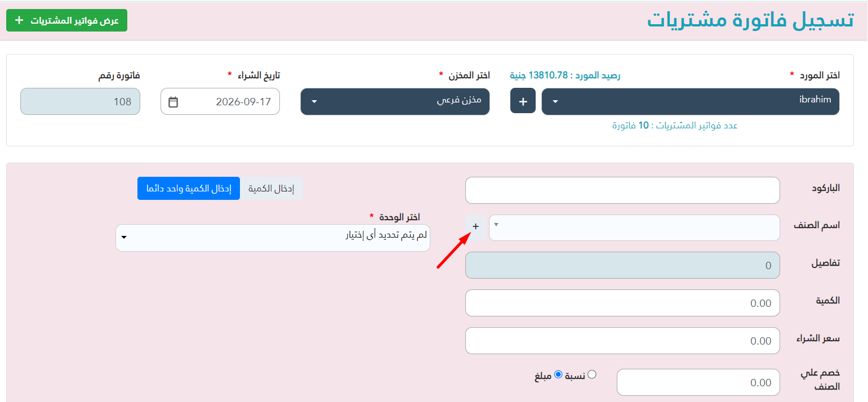Click the invoice number field 108
This screenshot has height=402, width=868.
tap(80, 101)
